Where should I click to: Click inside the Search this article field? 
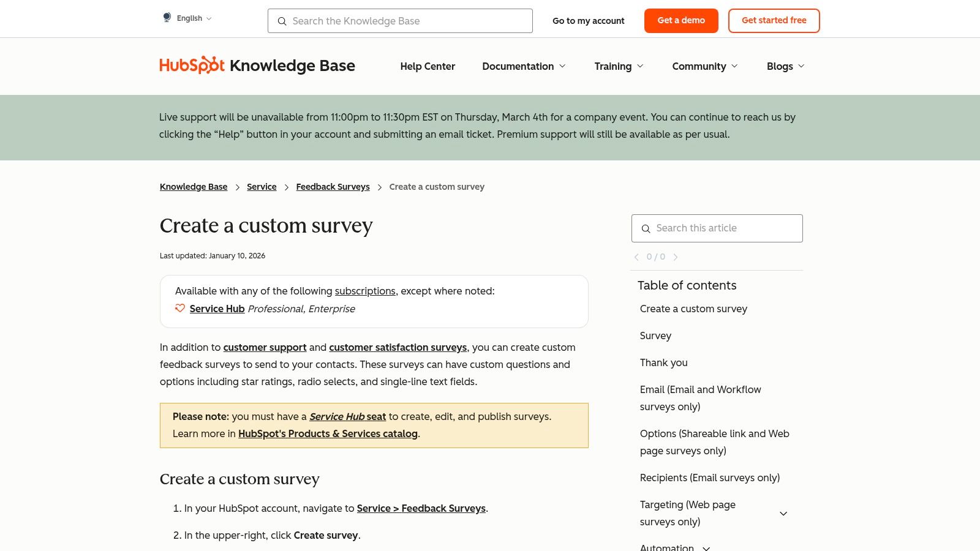(x=717, y=228)
